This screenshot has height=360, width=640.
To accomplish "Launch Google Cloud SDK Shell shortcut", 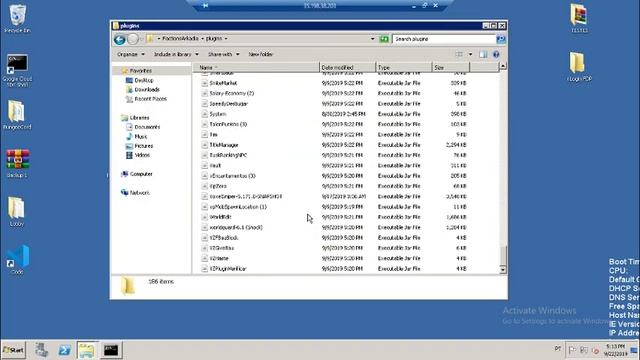I will tap(17, 69).
